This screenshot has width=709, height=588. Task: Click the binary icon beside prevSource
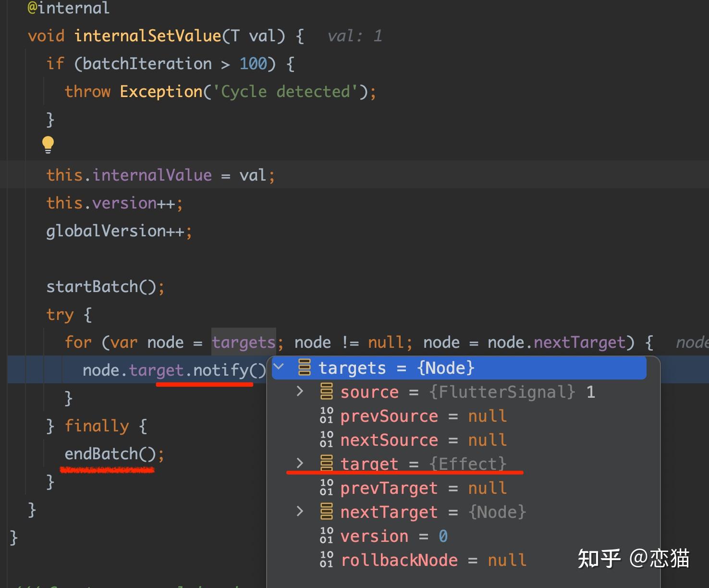[x=327, y=416]
